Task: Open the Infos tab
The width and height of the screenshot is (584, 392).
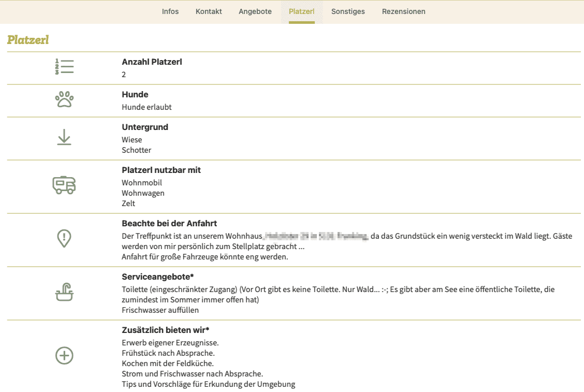Action: 170,11
